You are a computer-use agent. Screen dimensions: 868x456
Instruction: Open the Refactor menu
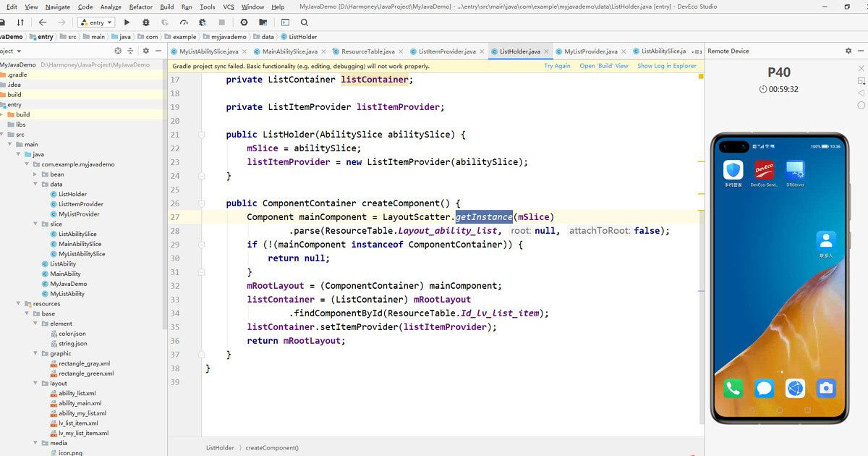[x=140, y=7]
